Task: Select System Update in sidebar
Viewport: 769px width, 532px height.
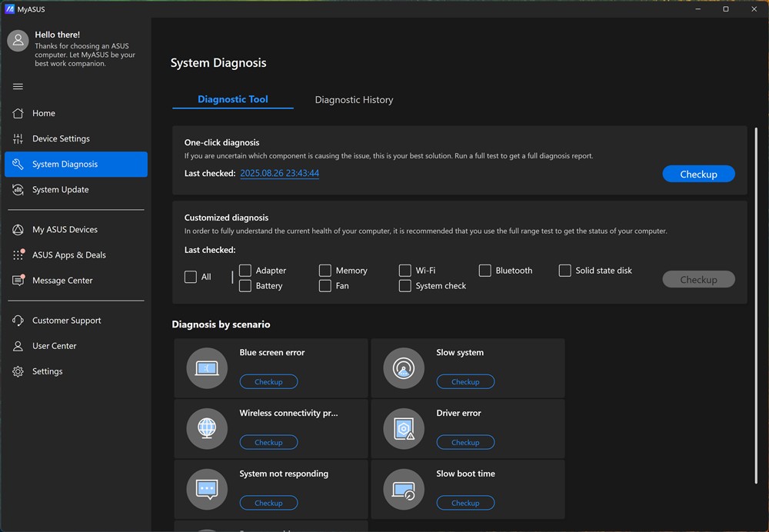Action: pos(60,189)
